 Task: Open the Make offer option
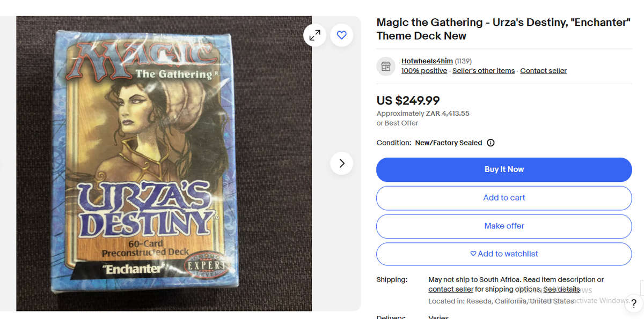504,226
